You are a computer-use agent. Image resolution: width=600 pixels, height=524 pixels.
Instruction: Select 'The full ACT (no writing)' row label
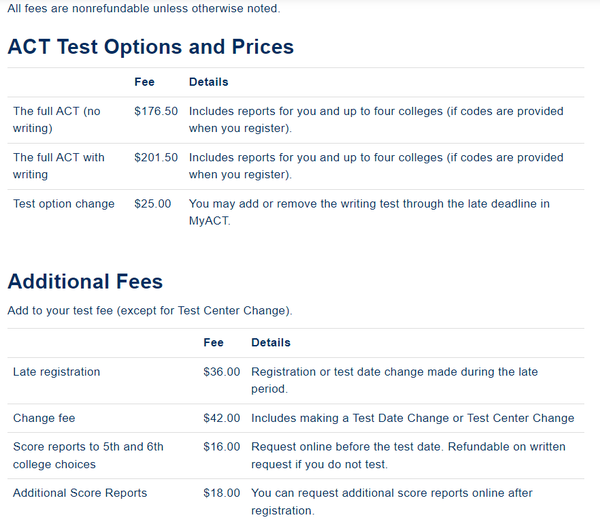pyautogui.click(x=57, y=120)
